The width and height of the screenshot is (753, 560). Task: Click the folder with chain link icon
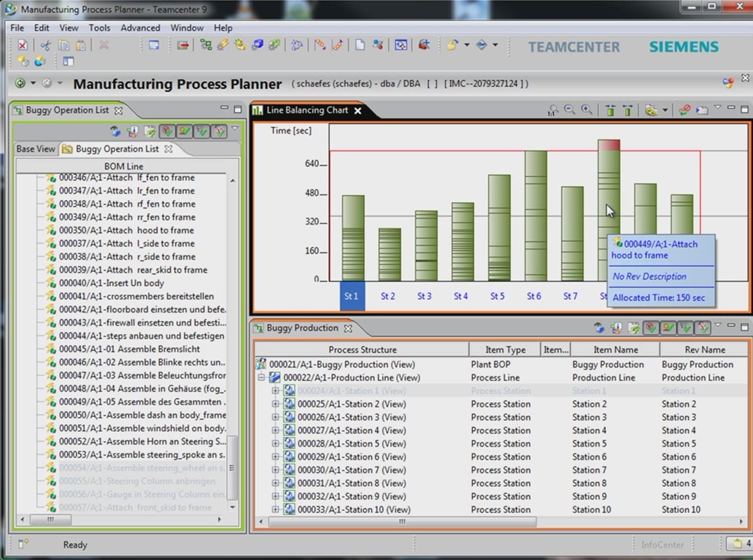pyautogui.click(x=651, y=110)
